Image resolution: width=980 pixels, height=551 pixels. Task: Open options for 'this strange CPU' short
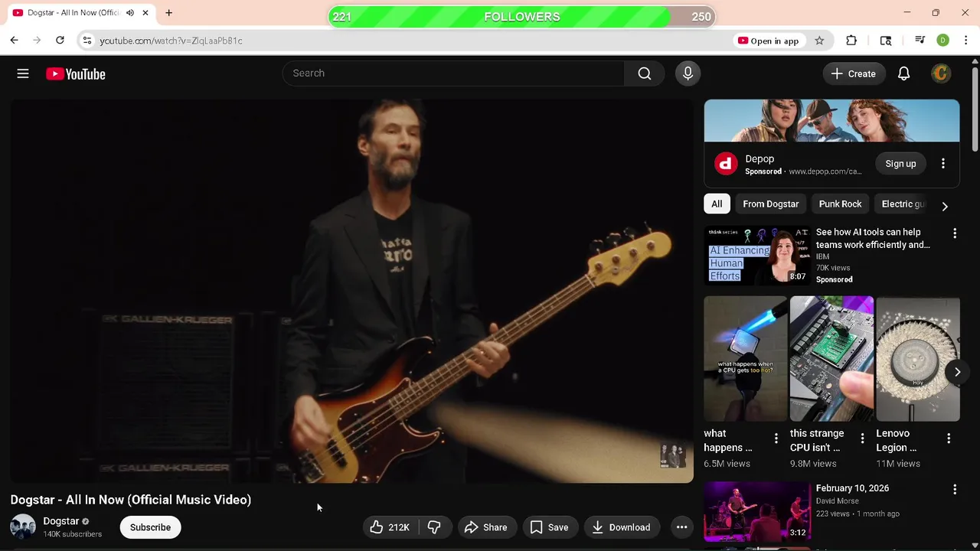click(x=862, y=439)
